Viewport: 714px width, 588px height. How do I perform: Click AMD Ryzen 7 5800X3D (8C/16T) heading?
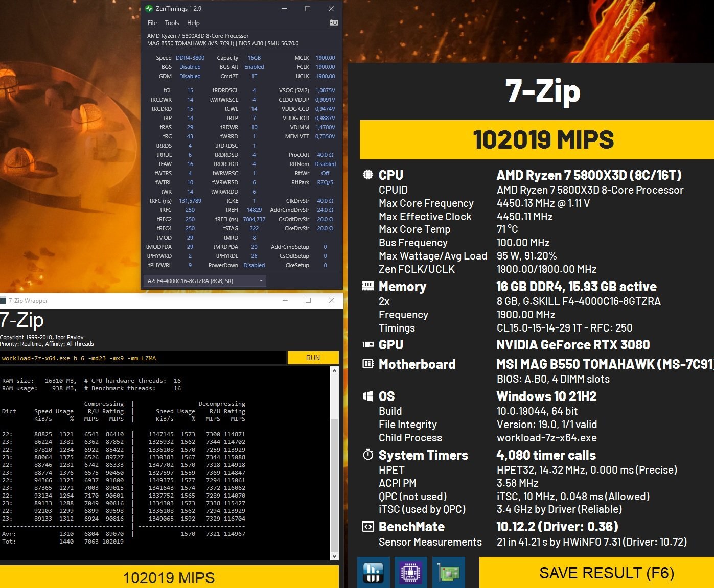589,175
